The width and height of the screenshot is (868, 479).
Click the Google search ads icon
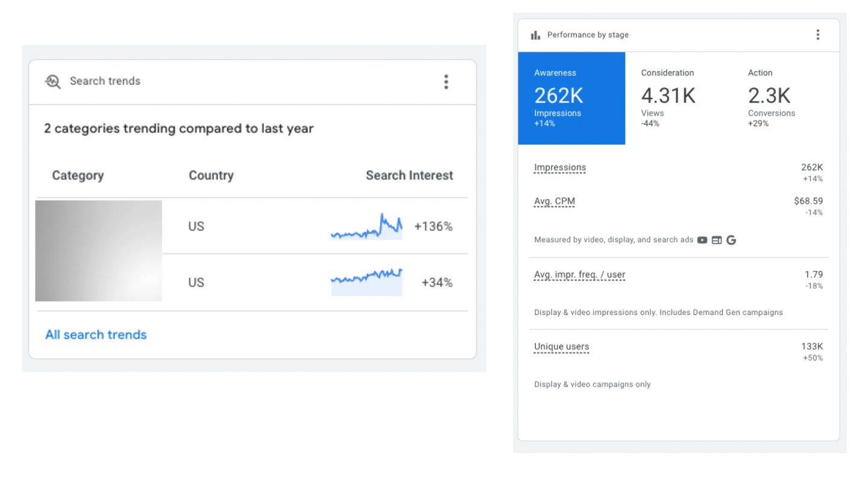click(732, 239)
